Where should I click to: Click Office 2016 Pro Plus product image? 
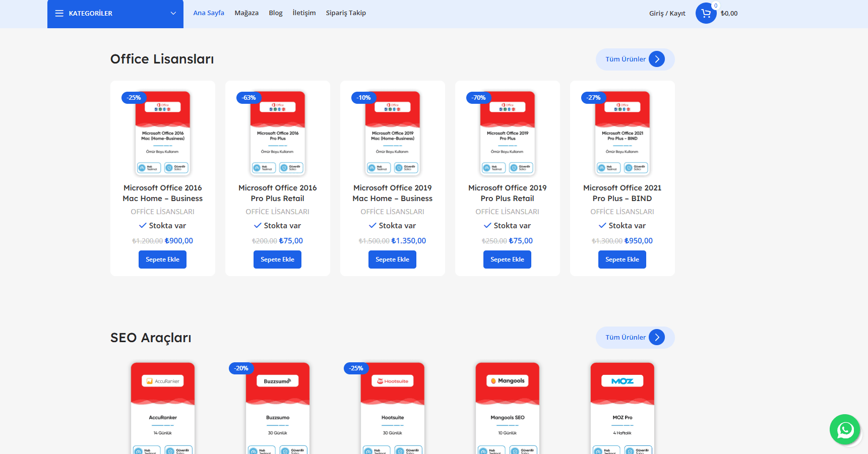pos(278,133)
